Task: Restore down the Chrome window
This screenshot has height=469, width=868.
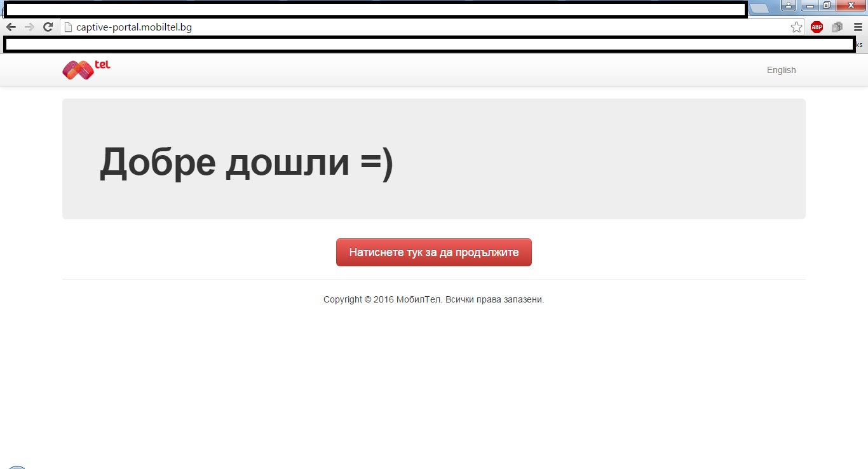Action: pyautogui.click(x=826, y=6)
